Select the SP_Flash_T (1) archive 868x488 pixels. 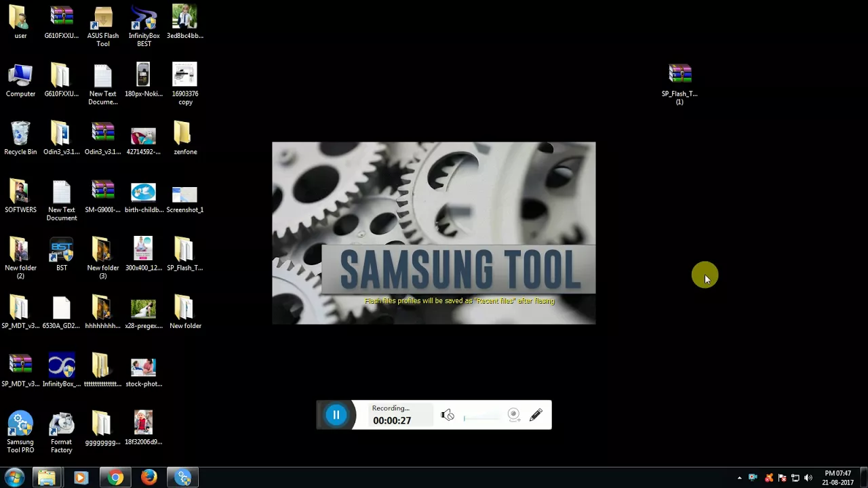[x=679, y=85]
